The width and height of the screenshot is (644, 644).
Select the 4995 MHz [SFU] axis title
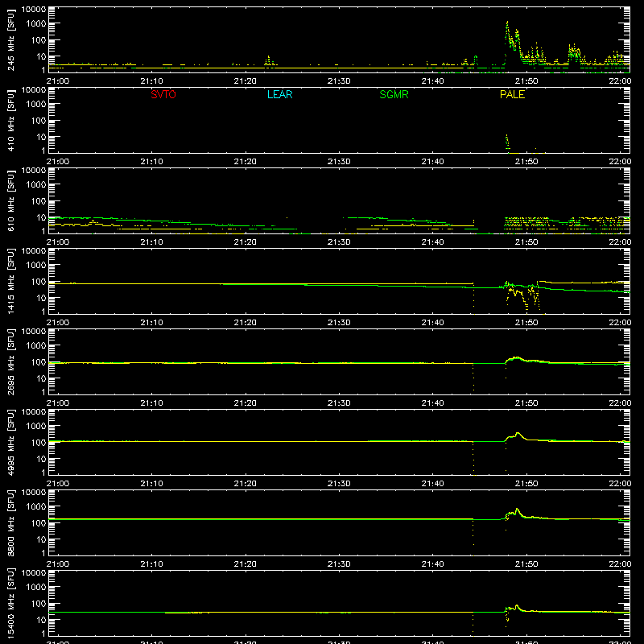[11, 442]
